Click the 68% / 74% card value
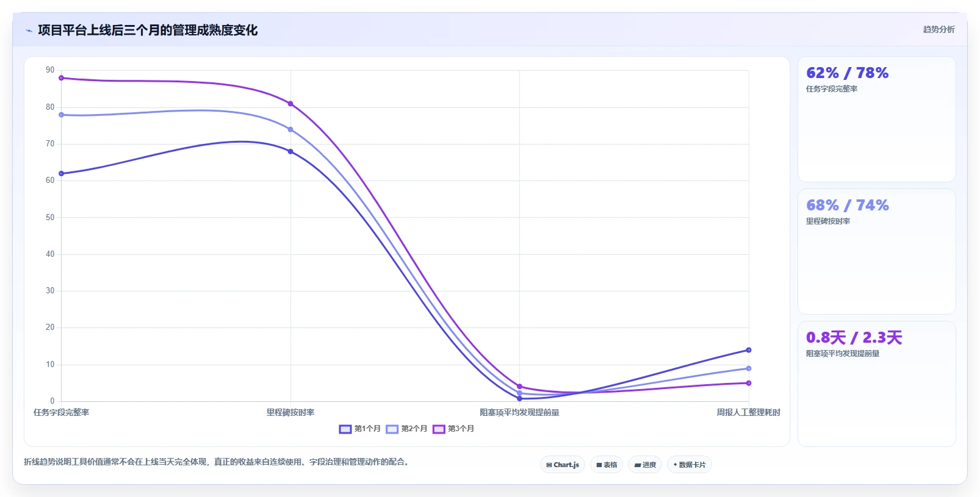The height and width of the screenshot is (497, 980). [x=847, y=206]
